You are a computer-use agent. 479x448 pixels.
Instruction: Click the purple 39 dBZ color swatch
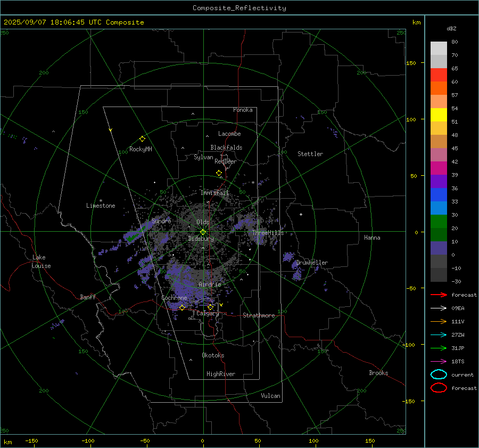tap(439, 181)
